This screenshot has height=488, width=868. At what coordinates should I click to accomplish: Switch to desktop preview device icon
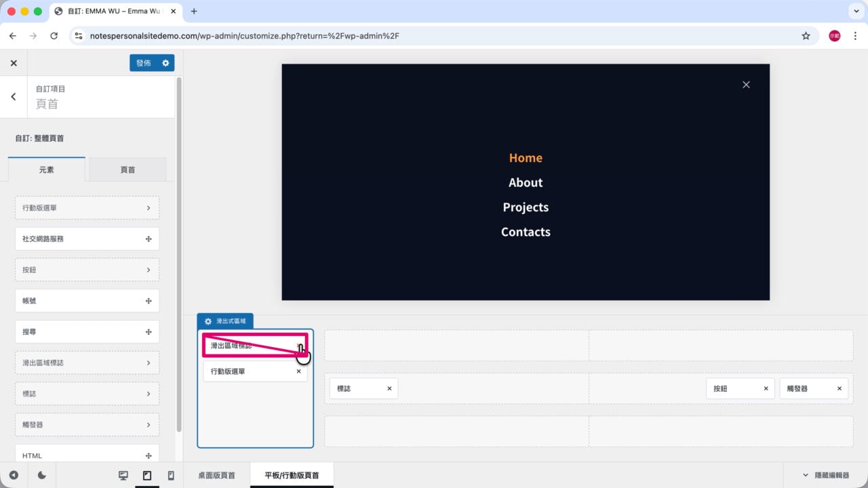(123, 476)
